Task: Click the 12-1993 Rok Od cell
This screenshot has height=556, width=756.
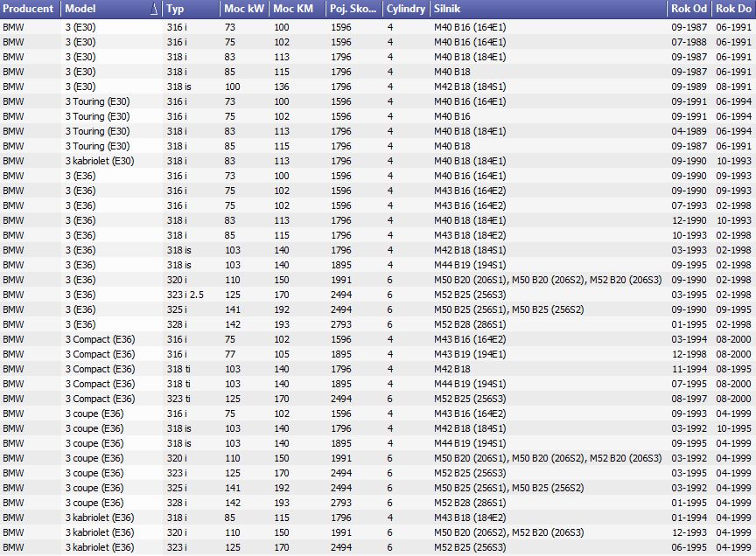Action: [x=689, y=532]
